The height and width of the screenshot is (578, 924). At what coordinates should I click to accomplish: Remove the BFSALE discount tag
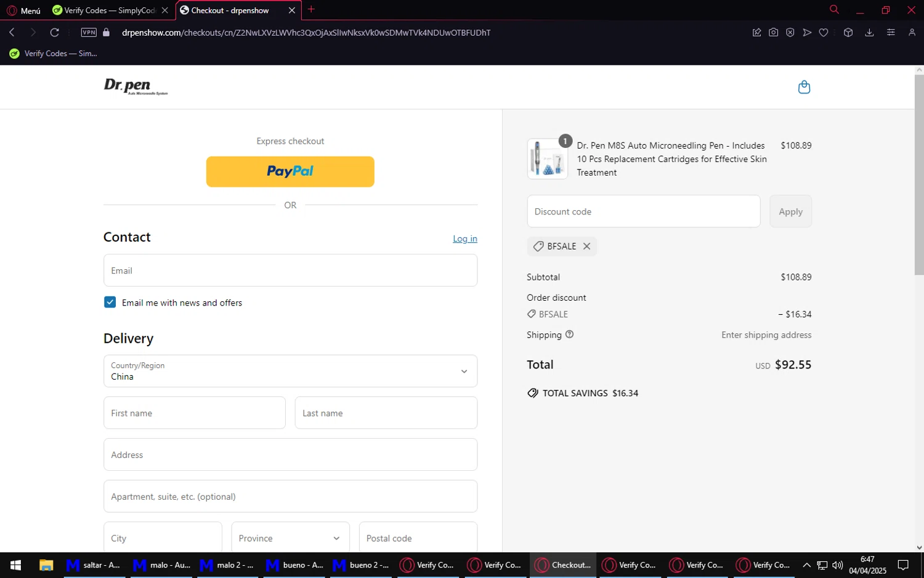click(x=586, y=246)
